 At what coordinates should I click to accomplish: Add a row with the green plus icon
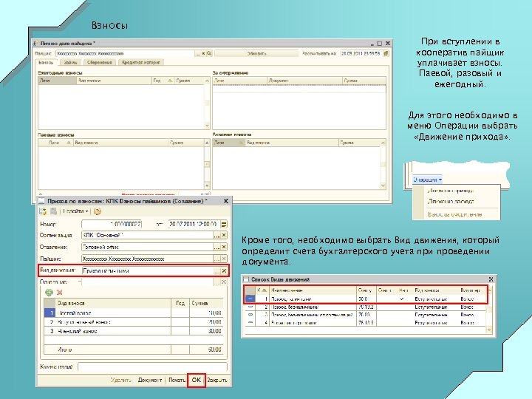50,293
